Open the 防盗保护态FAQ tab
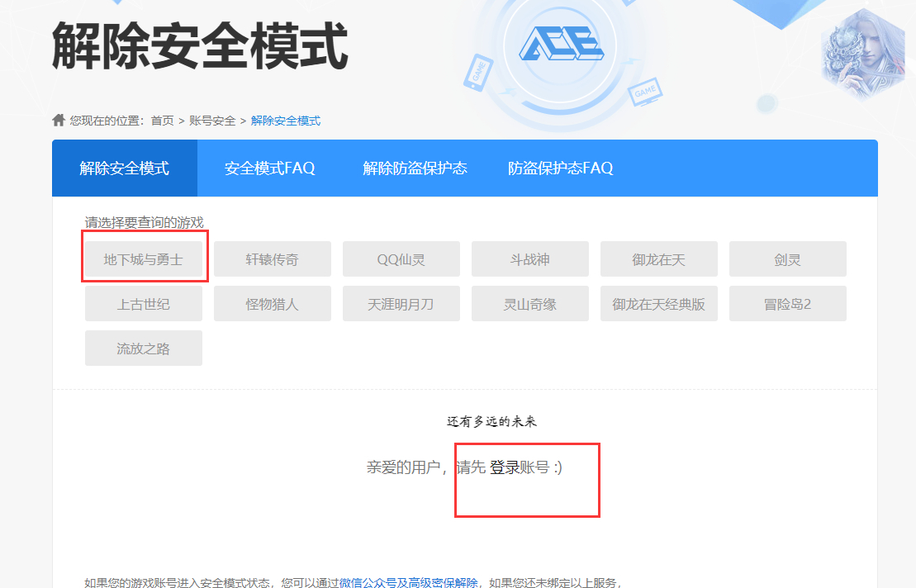This screenshot has width=916, height=588. click(559, 168)
